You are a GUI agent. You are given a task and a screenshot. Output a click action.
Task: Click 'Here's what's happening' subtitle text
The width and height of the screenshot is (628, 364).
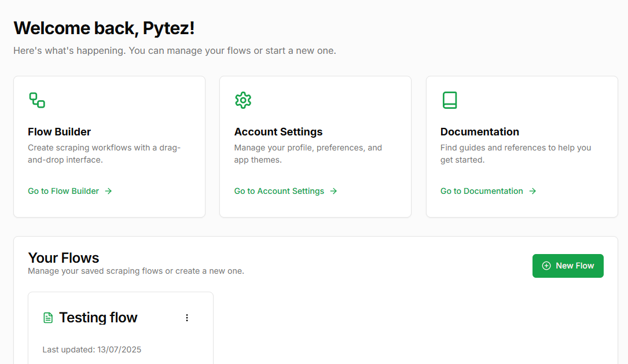175,51
